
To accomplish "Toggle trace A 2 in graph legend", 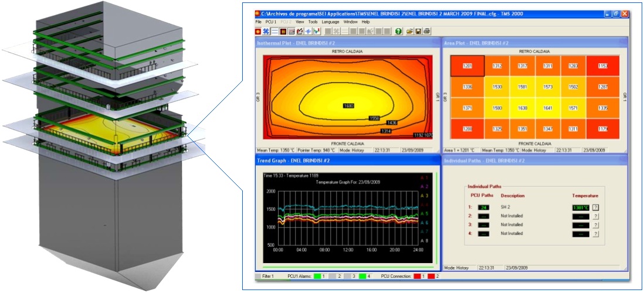I will tap(425, 186).
